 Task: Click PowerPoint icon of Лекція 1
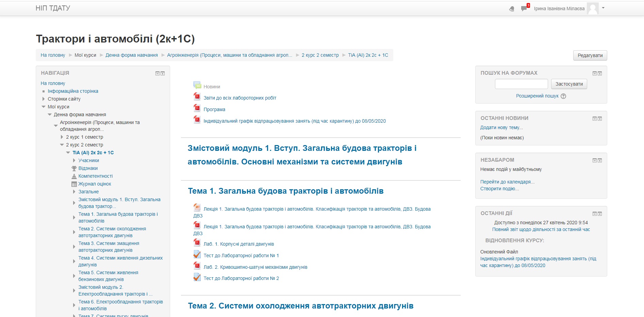(x=197, y=207)
